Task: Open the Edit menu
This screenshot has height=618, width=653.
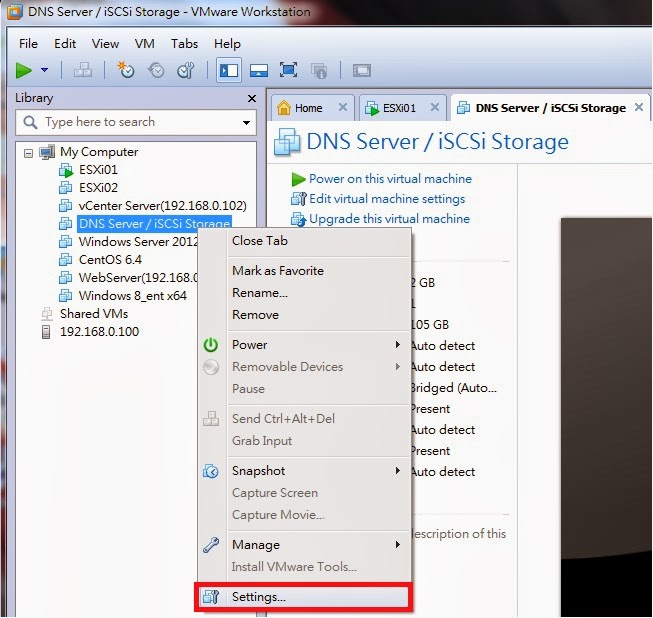Action: click(x=65, y=44)
